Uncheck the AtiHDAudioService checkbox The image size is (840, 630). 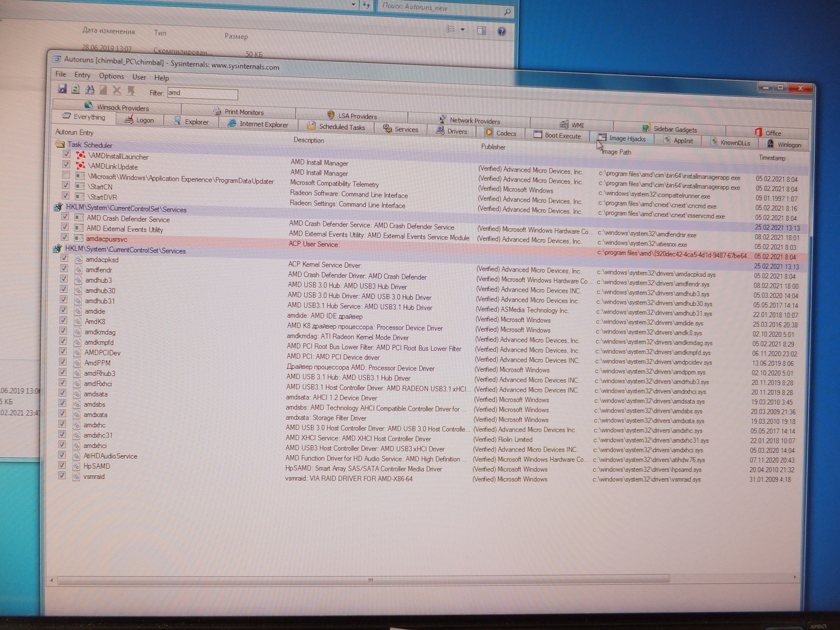pyautogui.click(x=62, y=455)
